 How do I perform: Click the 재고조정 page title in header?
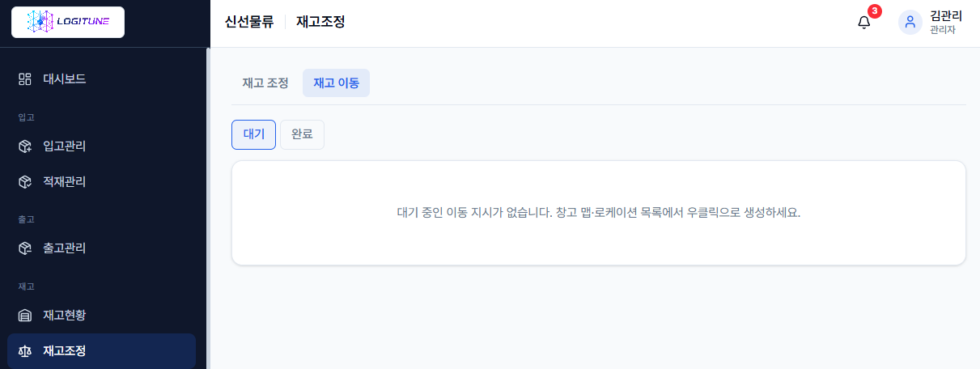(x=320, y=23)
